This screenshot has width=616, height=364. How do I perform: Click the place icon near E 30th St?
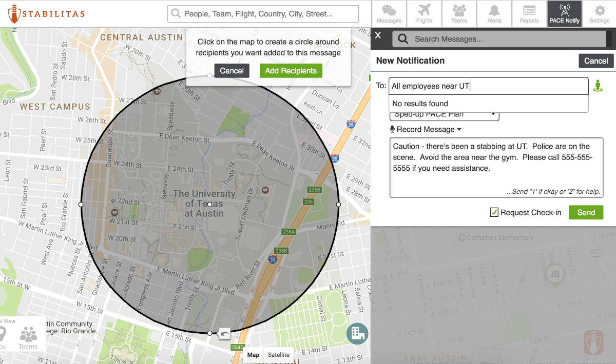point(157,91)
